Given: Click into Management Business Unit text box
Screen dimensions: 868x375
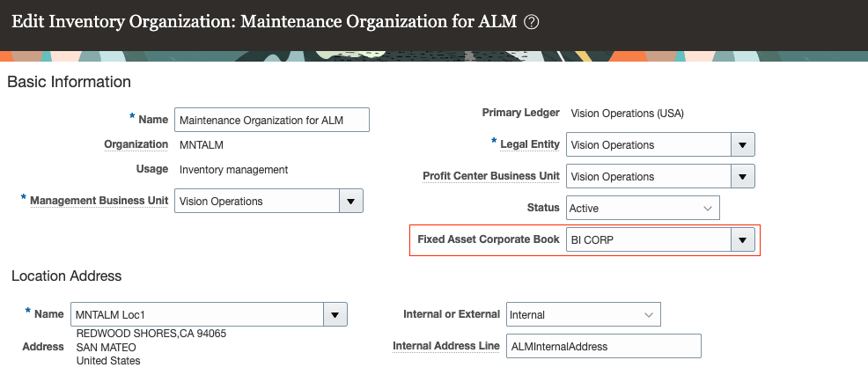Looking at the screenshot, I should pos(257,202).
